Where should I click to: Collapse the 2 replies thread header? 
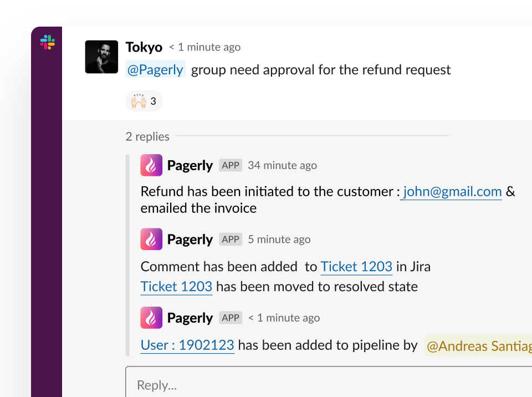coord(147,136)
